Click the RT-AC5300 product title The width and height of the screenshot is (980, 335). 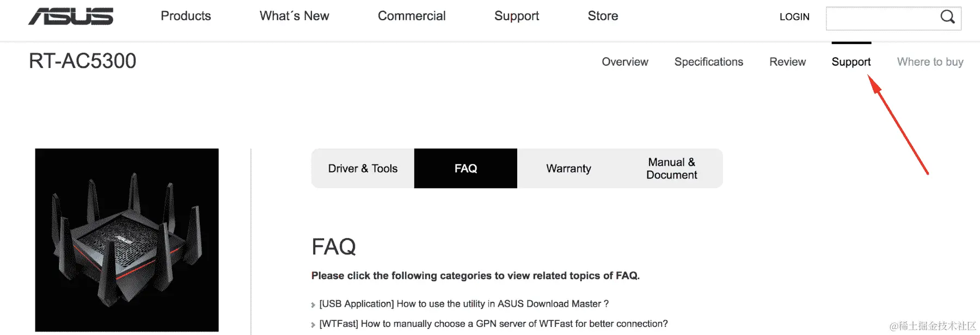82,61
